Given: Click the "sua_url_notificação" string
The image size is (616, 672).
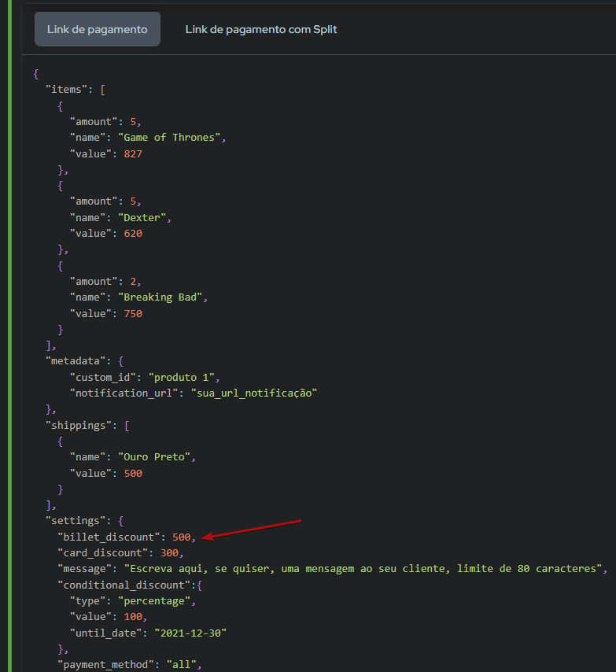Looking at the screenshot, I should (254, 393).
